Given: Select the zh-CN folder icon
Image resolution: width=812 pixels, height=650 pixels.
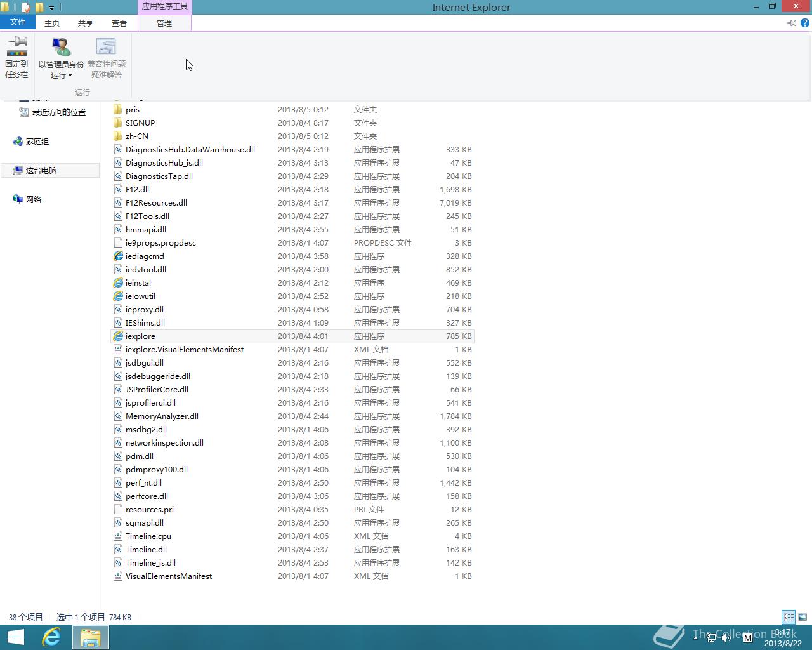Looking at the screenshot, I should pos(118,136).
